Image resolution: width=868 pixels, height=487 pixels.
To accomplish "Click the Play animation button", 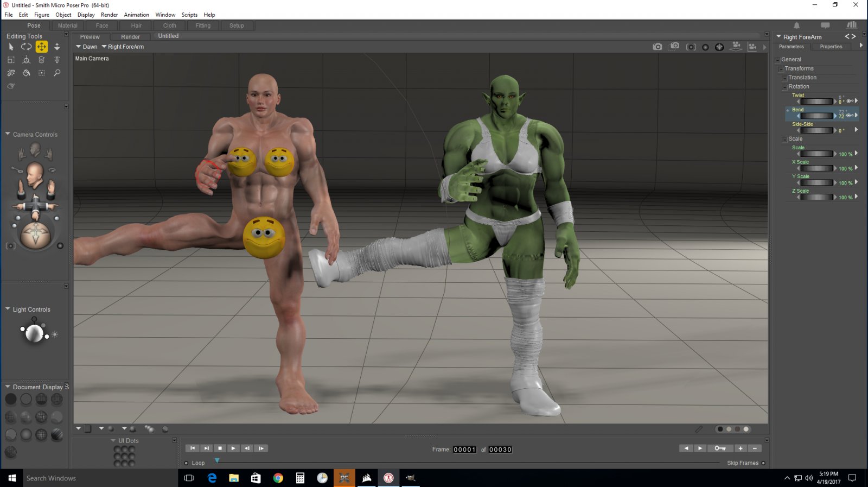I will (x=233, y=448).
